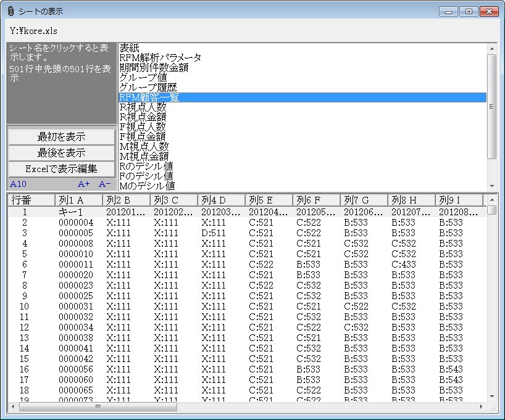Click the B:543 cell in row 16
Screen dimensions: 505x420
tap(451, 369)
